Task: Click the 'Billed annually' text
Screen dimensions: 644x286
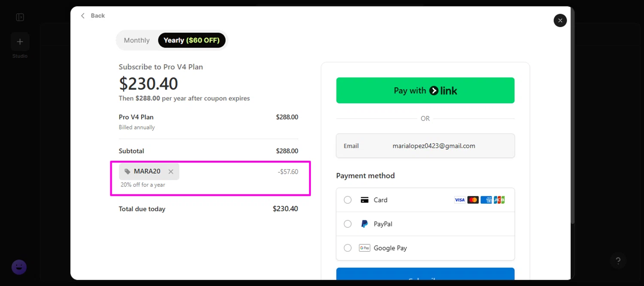Action: tap(137, 127)
